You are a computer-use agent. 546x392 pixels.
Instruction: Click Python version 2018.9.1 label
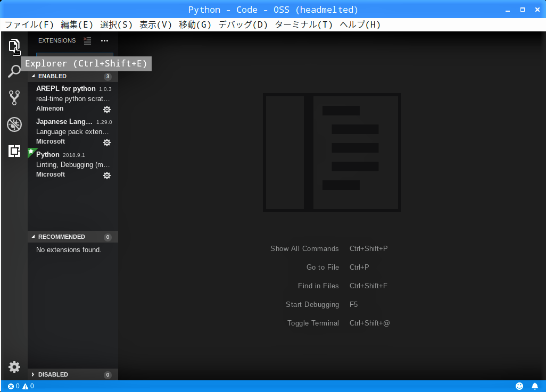pyautogui.click(x=74, y=155)
